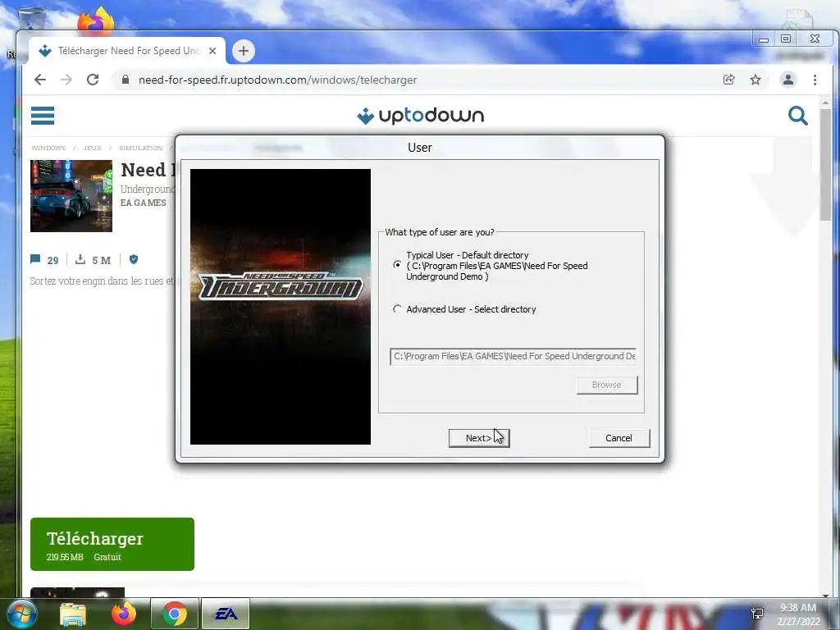Viewport: 840px width, 630px height.
Task: Open Firefox from the taskbar
Action: coord(124,614)
